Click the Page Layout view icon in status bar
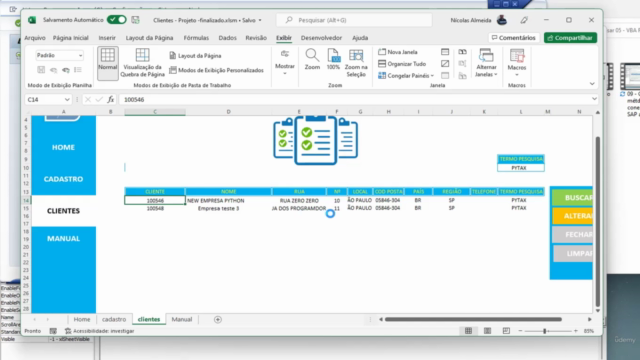The height and width of the screenshot is (360, 640). pos(487,331)
